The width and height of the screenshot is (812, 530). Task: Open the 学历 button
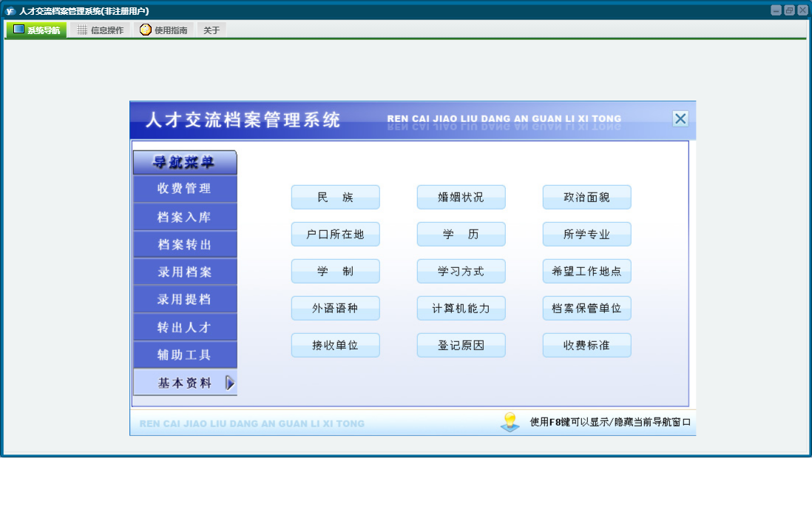click(x=461, y=235)
